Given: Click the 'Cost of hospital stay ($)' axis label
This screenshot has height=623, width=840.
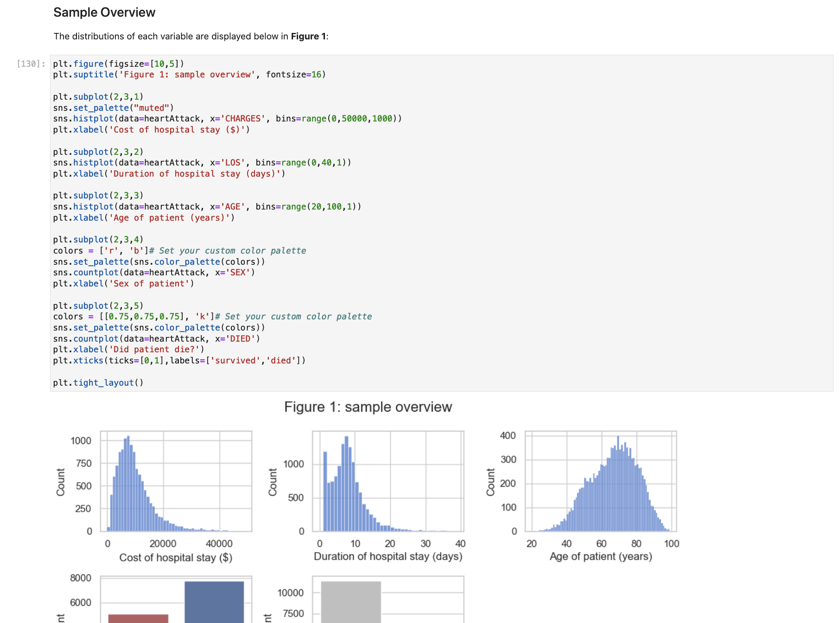Looking at the screenshot, I should 176,558.
